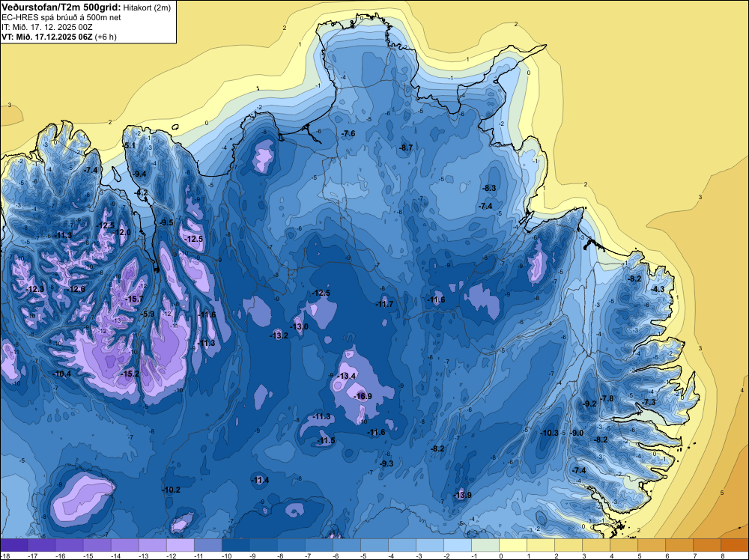Click the '(+6 h)' forecast offset text
Screen dimensions: 749x560
tap(106, 37)
